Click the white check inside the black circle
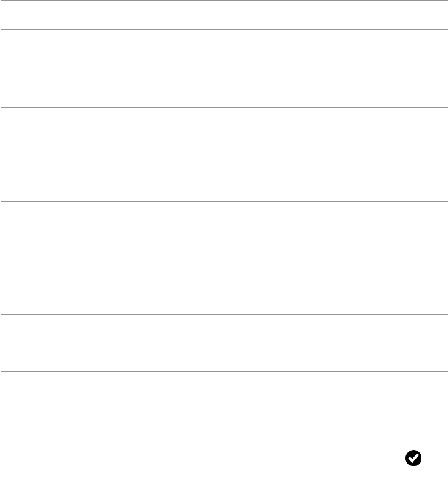Viewport: 448px width, 503px height. coord(413,458)
